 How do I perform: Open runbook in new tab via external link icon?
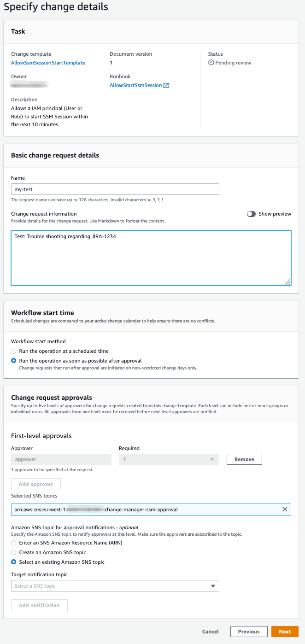(x=168, y=85)
